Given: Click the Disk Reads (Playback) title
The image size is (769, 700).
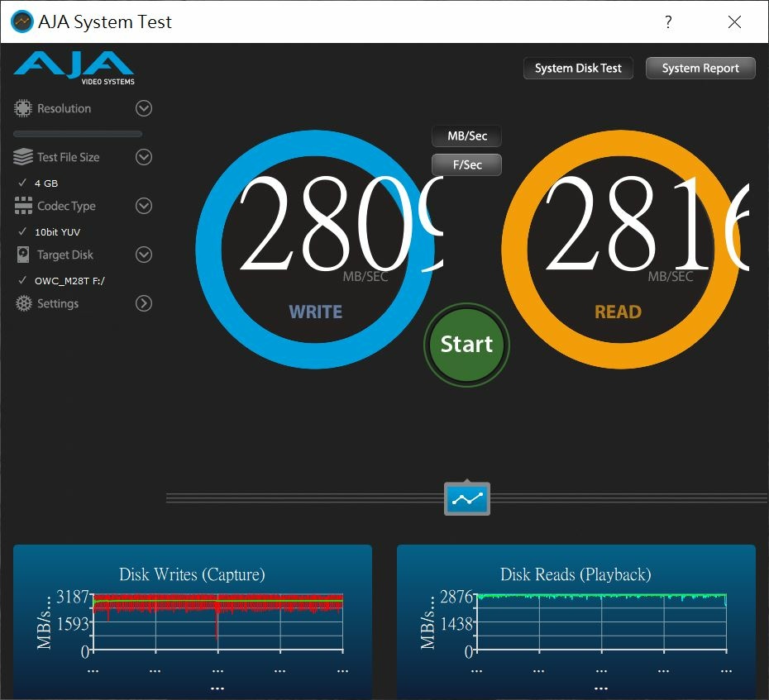Looking at the screenshot, I should pyautogui.click(x=576, y=574).
